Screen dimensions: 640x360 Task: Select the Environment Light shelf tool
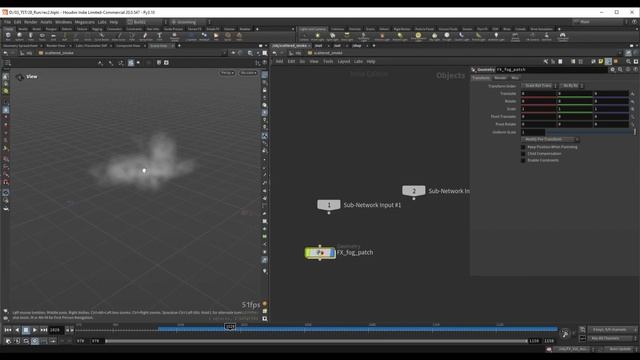pos(418,37)
